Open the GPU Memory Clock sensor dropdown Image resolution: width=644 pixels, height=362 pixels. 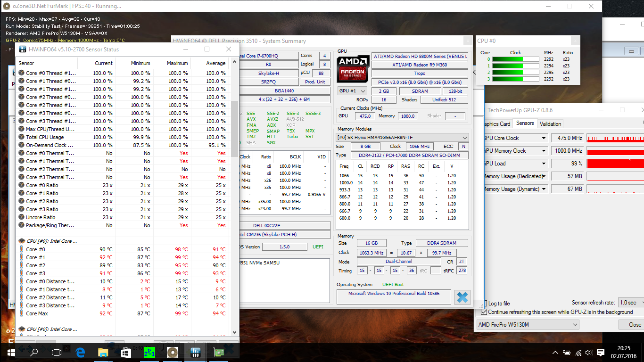pos(544,151)
